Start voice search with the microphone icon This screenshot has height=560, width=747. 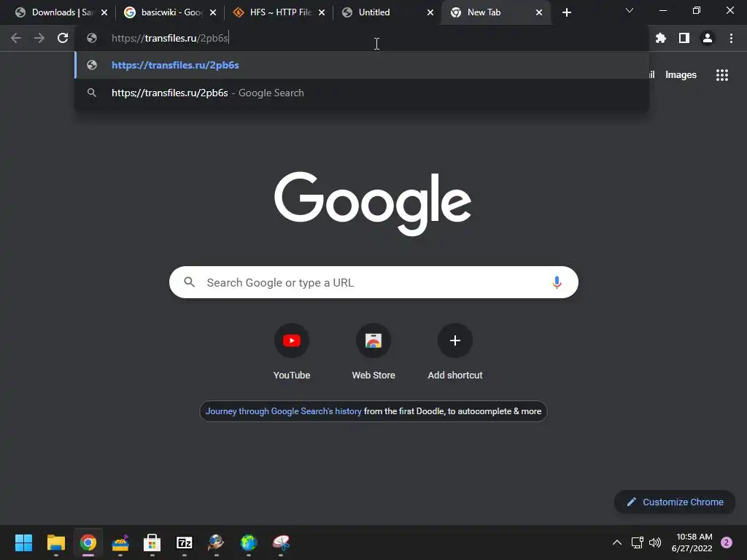click(x=557, y=282)
